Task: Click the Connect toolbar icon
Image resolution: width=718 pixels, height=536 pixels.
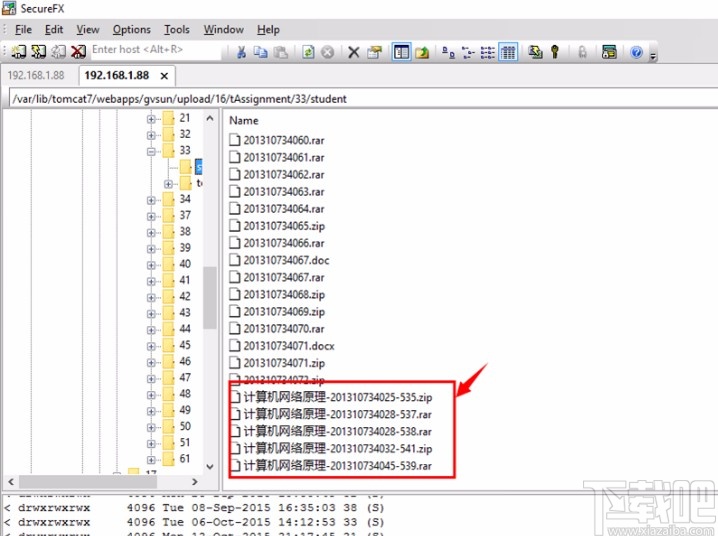Action: [x=18, y=51]
